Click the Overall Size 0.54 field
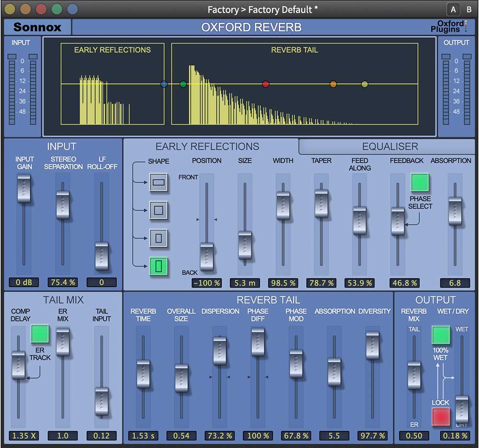The width and height of the screenshot is (479, 448). (x=182, y=436)
